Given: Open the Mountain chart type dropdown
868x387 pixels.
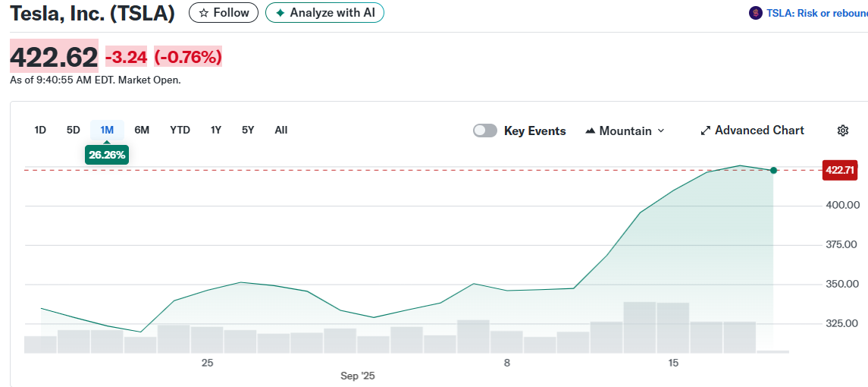Looking at the screenshot, I should pos(625,131).
